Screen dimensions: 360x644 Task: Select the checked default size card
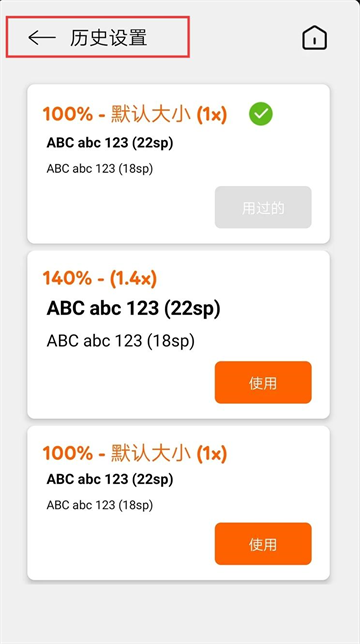tap(179, 164)
